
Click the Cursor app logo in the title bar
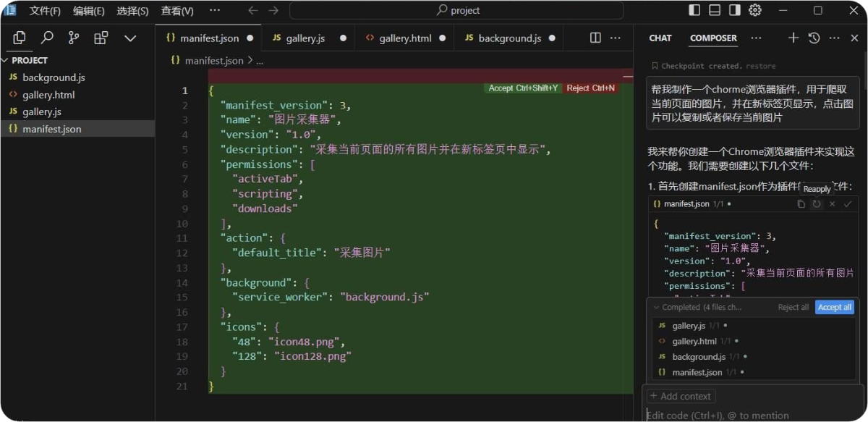(10, 10)
